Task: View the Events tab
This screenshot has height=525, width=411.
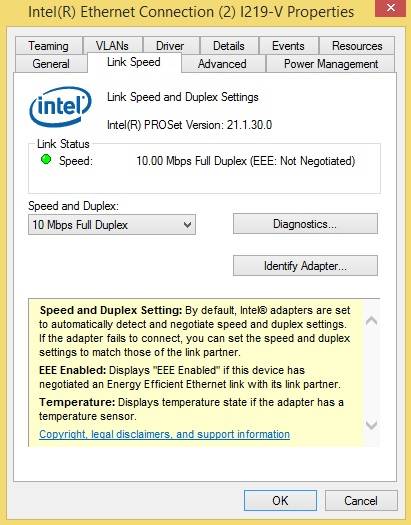Action: [x=288, y=46]
